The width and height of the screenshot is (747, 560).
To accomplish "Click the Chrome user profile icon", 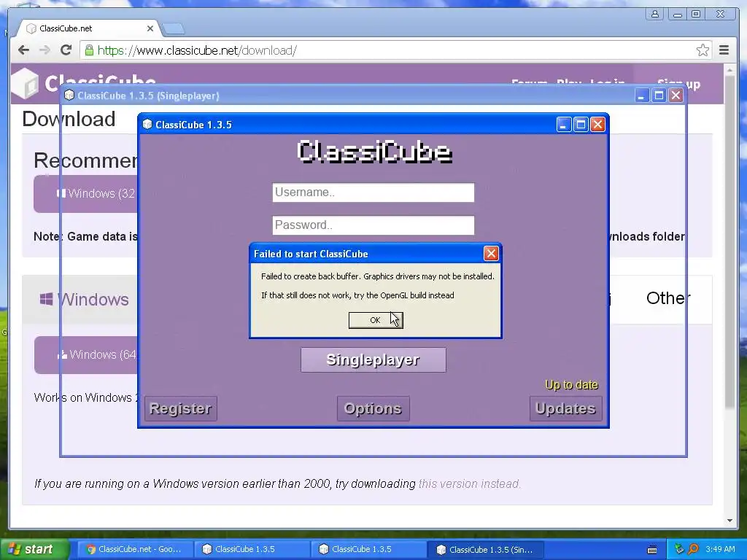I will point(655,14).
